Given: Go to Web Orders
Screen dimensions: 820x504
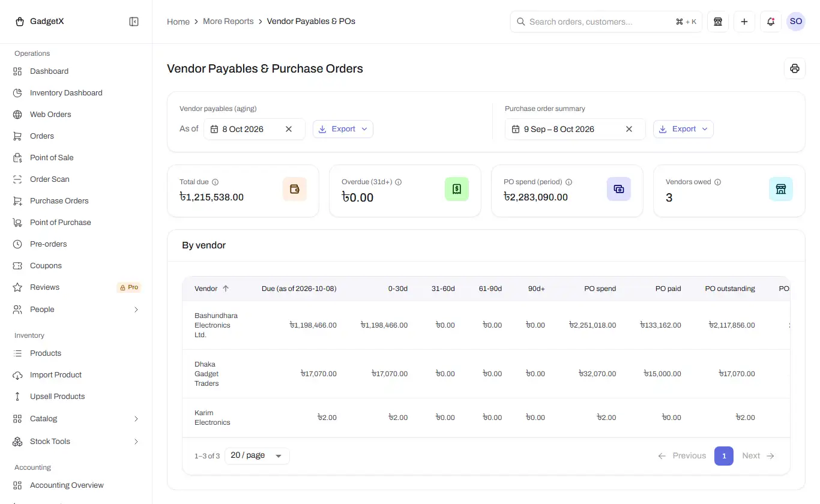Looking at the screenshot, I should click(x=76, y=115).
